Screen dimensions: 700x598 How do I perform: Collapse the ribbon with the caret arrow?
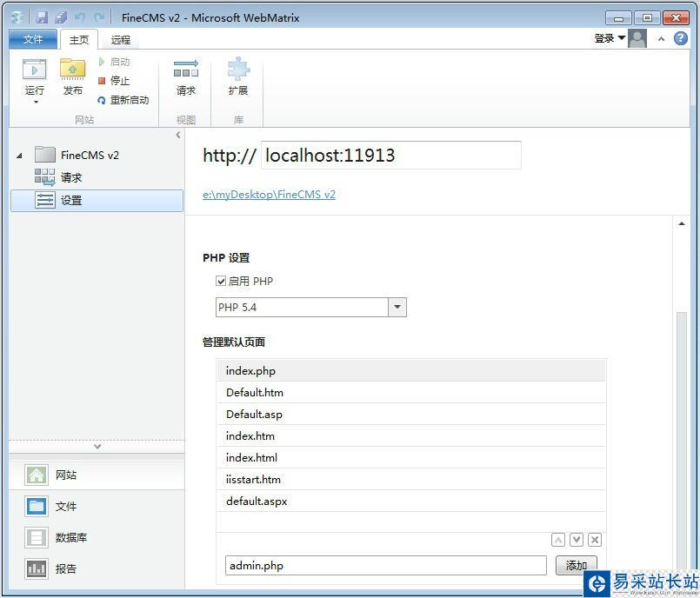pyautogui.click(x=661, y=39)
